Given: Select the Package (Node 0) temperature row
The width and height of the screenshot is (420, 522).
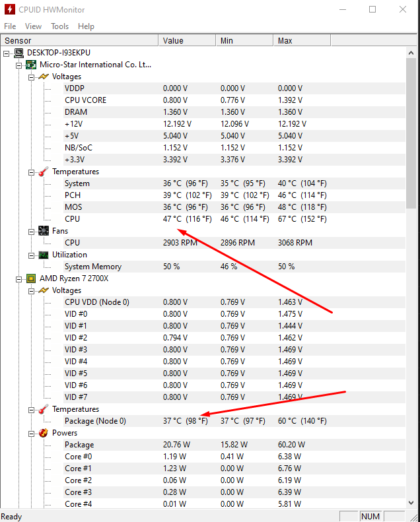Looking at the screenshot, I should (x=234, y=421).
